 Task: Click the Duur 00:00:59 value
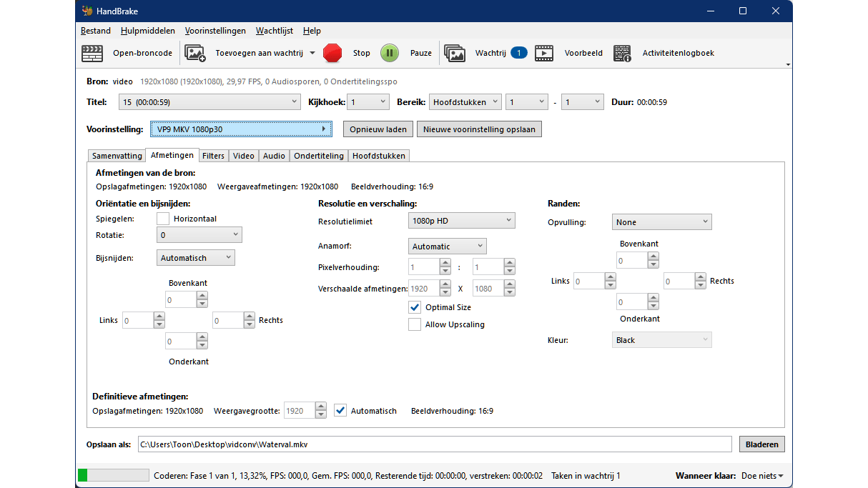tap(652, 102)
